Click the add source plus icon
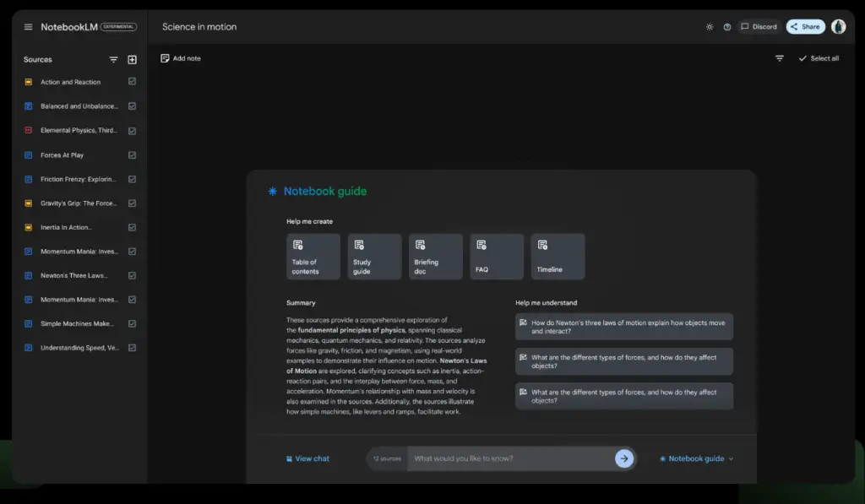 coord(132,60)
